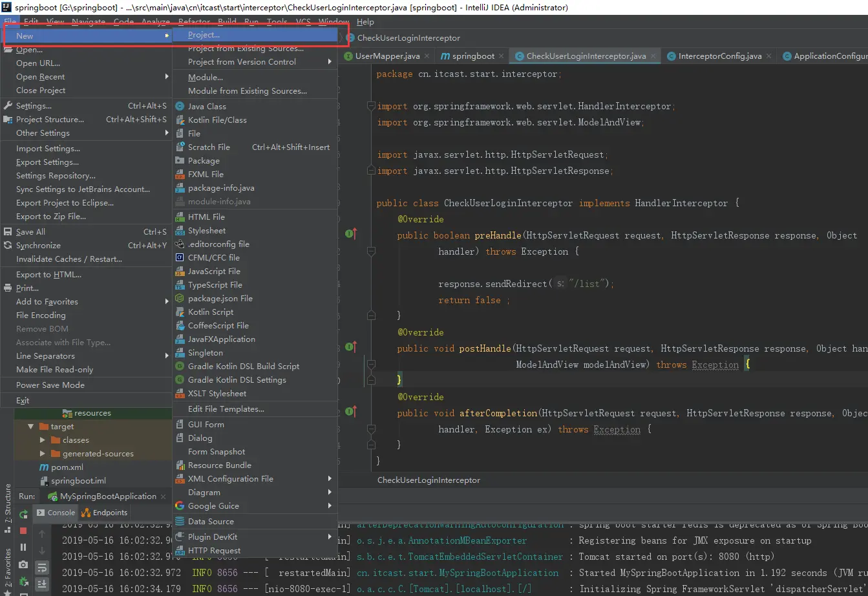Select HTML File in the New submenu
Screen dimensions: 868x596
coord(255,217)
